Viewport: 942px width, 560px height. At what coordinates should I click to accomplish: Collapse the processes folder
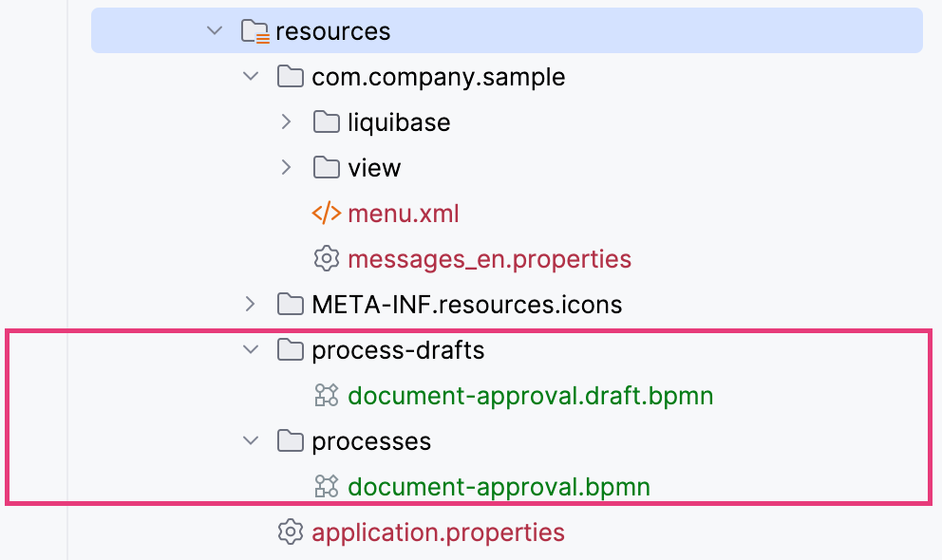(x=250, y=440)
